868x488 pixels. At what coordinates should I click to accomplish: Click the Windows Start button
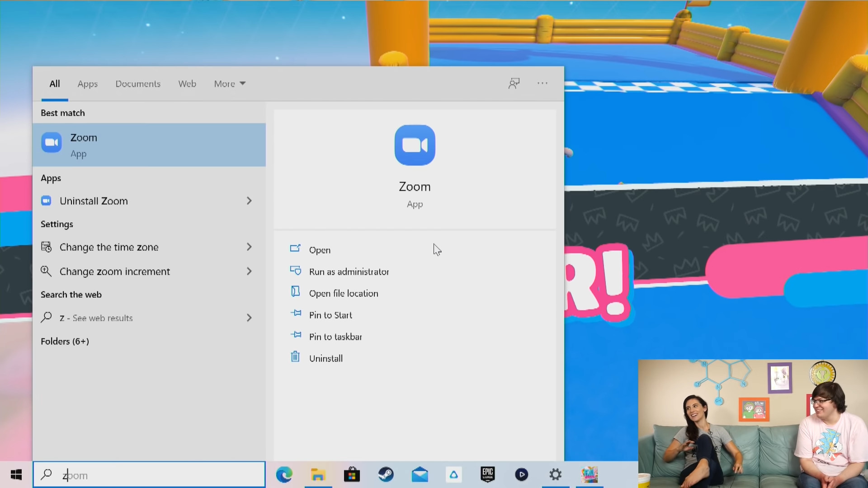pyautogui.click(x=16, y=474)
